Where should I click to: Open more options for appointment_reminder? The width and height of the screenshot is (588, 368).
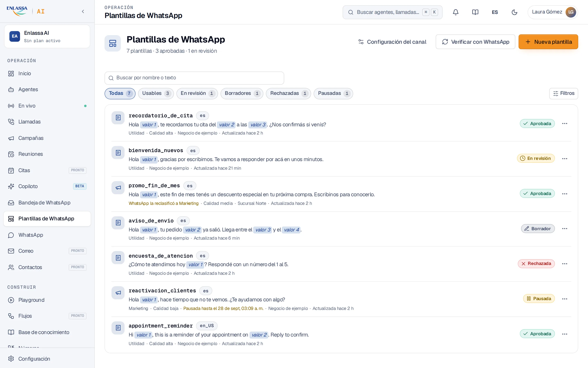[565, 334]
